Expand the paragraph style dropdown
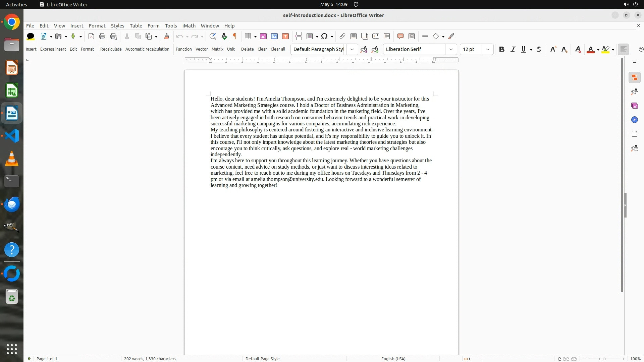This screenshot has height=362, width=644. 352,49
